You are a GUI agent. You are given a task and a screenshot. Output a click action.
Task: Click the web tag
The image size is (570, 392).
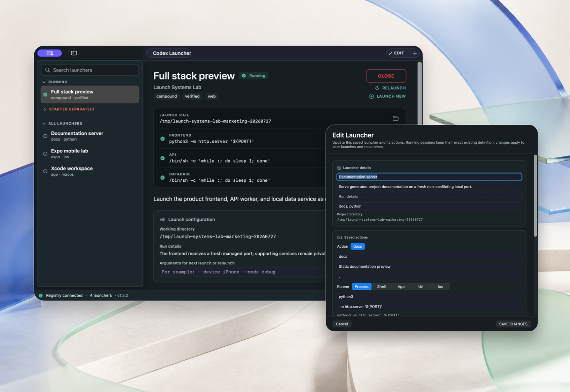(212, 96)
